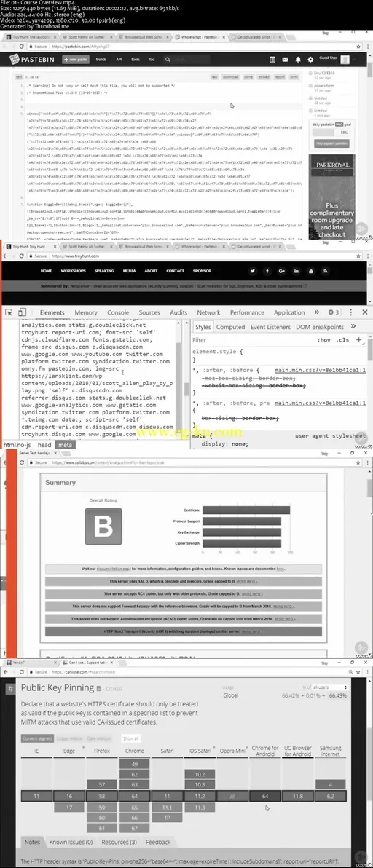
Task: Open CONTACT on the troyhunt.com navigation
Action: coord(175,271)
